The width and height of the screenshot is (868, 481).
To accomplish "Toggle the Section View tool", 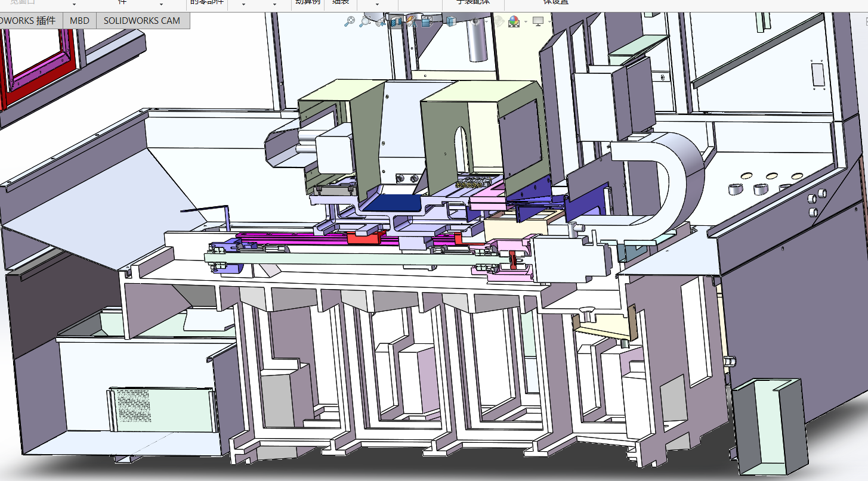I will click(396, 22).
